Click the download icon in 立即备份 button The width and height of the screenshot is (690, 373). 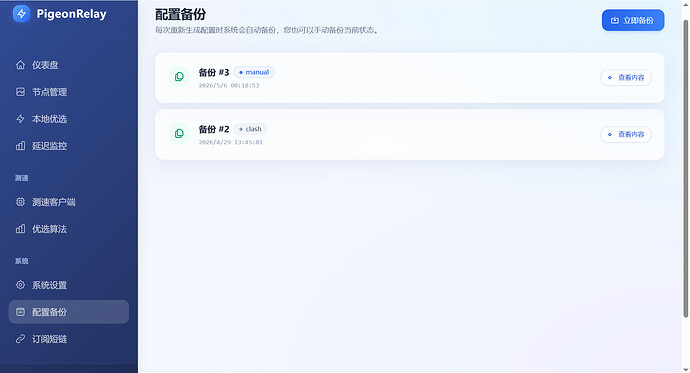click(x=615, y=20)
